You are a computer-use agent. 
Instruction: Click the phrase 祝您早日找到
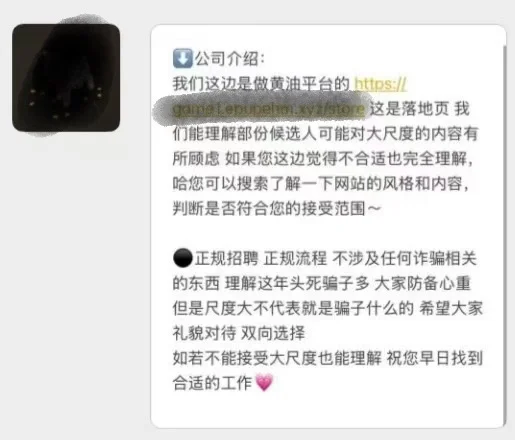point(435,358)
